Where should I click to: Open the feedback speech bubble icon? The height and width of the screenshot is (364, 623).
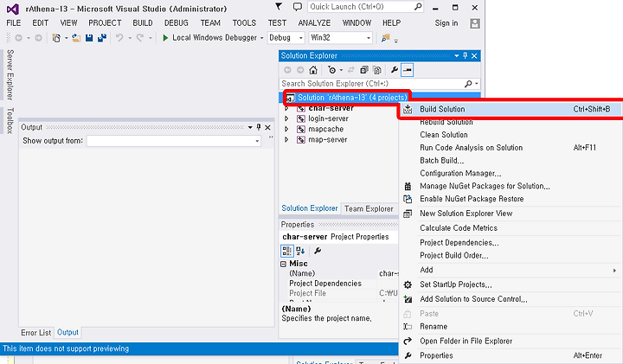pos(297,6)
